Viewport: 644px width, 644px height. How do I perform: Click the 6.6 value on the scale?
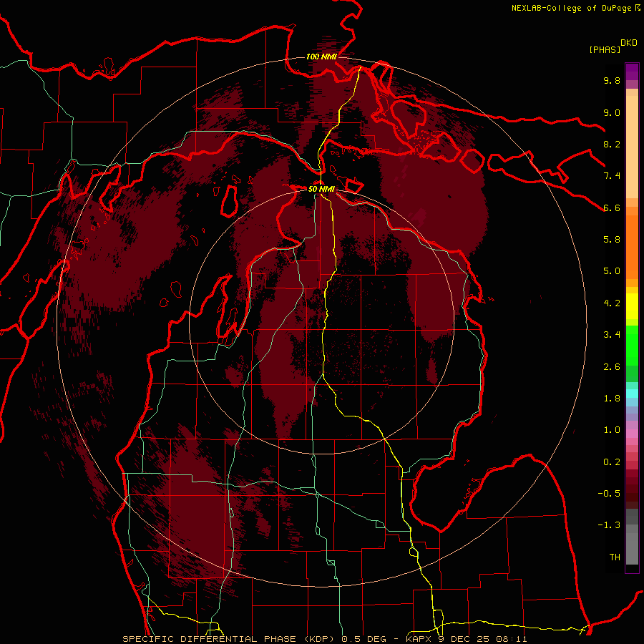coord(612,208)
